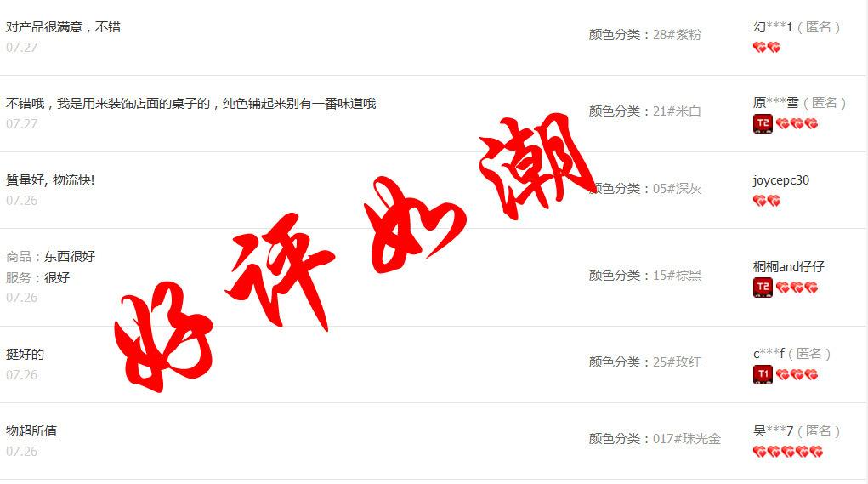868x484 pixels.
Task: Click review 物超所值
Action: coord(31,431)
